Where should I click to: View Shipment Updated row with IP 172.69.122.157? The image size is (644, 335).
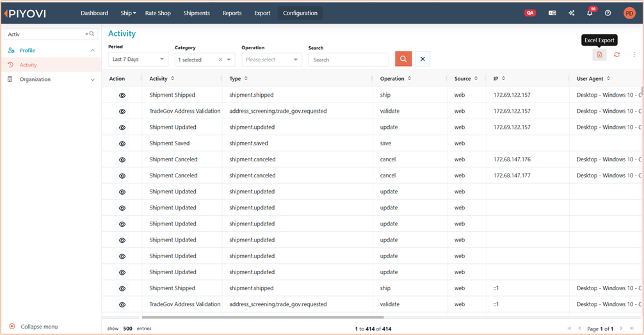[122, 127]
